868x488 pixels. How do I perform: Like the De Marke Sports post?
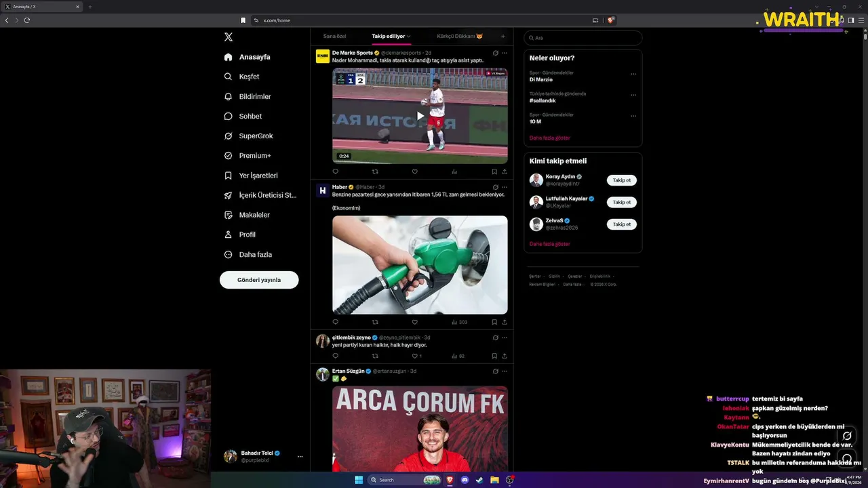415,172
